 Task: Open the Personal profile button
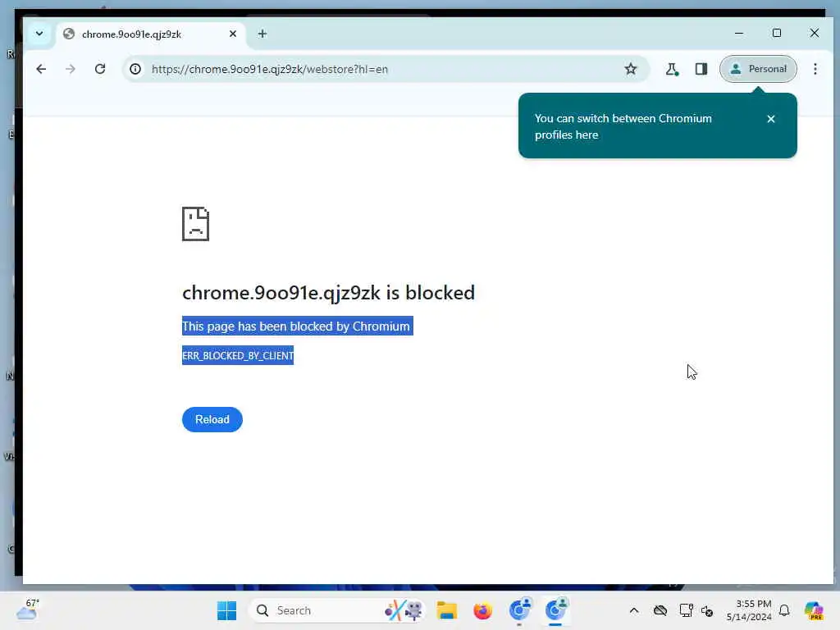click(758, 69)
